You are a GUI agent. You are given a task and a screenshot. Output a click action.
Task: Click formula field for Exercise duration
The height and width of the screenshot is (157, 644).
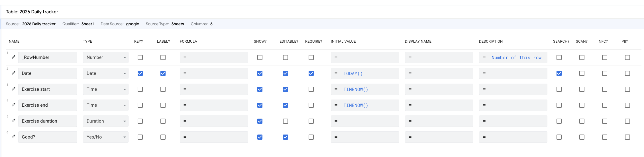click(x=214, y=121)
